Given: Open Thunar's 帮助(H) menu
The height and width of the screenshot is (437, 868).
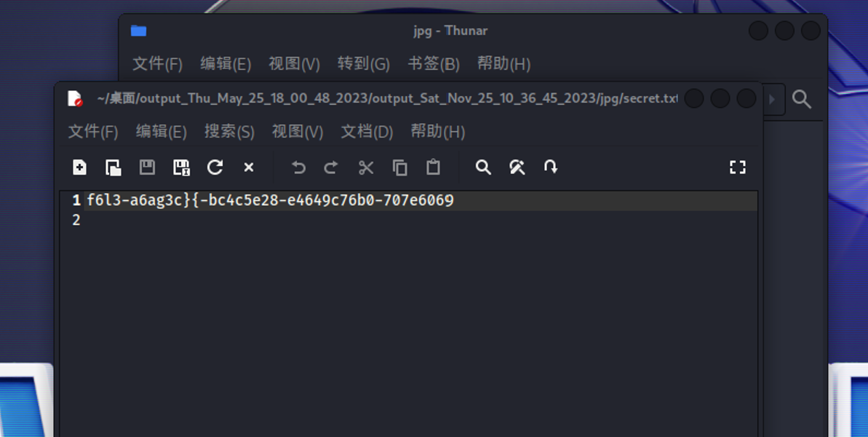Looking at the screenshot, I should [504, 63].
